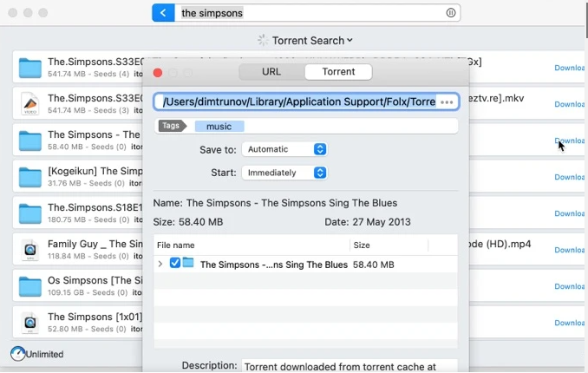Viewport: 588px width, 373px height.
Task: Download The Simpsons Sing The Blues result
Action: click(569, 141)
